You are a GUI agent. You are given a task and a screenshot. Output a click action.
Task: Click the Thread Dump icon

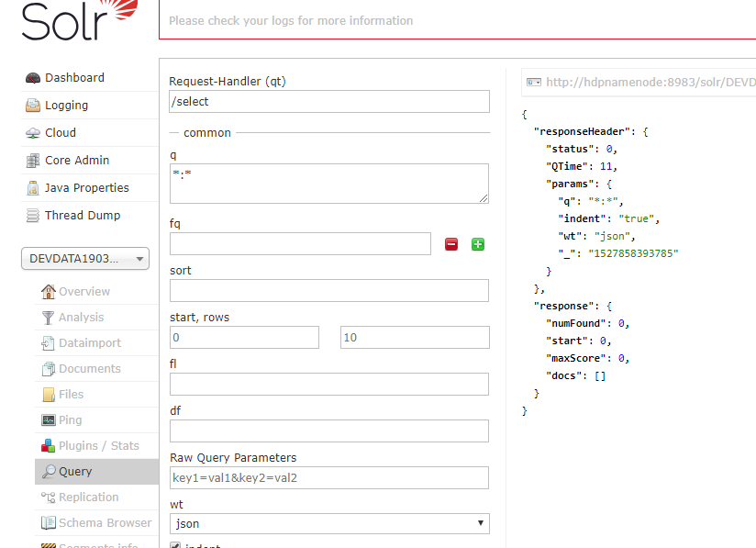33,216
